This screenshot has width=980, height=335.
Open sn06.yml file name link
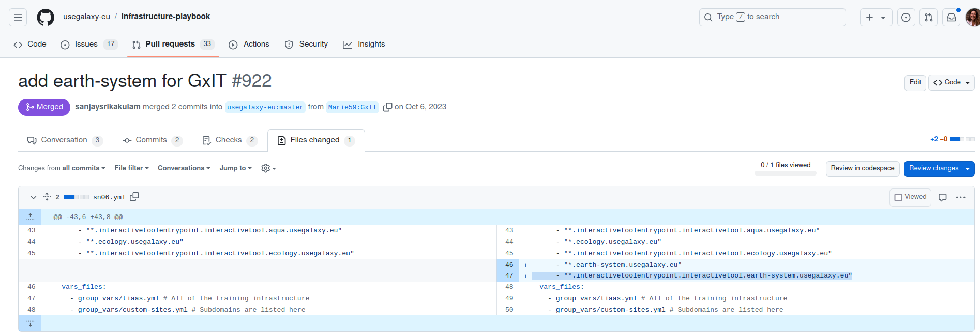pos(109,197)
